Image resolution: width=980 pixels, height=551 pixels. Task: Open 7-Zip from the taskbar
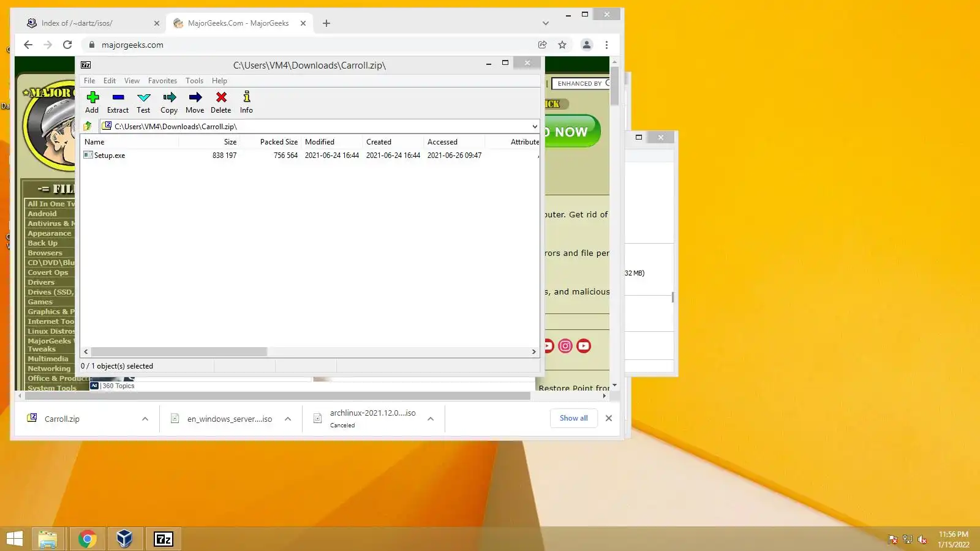tap(163, 539)
